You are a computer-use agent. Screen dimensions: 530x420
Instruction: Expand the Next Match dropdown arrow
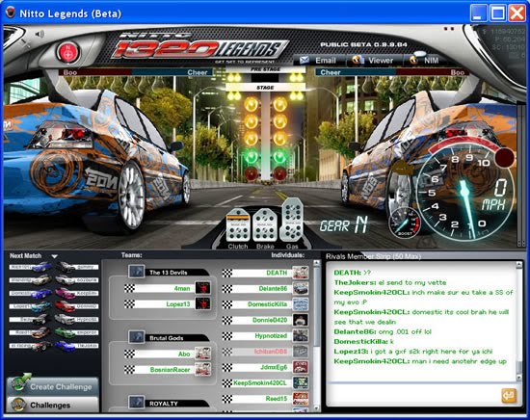pos(54,256)
